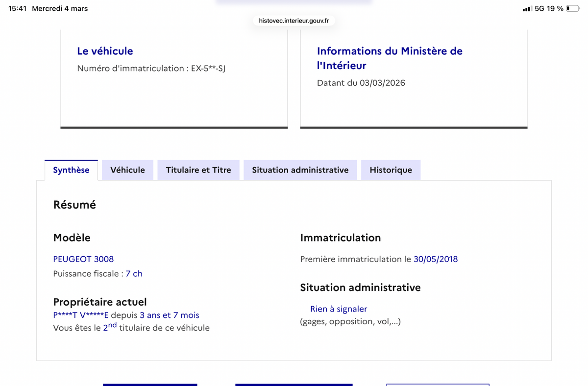Click the 'Rien à signaler' status text
Viewport: 588px width, 386px height.
point(339,309)
